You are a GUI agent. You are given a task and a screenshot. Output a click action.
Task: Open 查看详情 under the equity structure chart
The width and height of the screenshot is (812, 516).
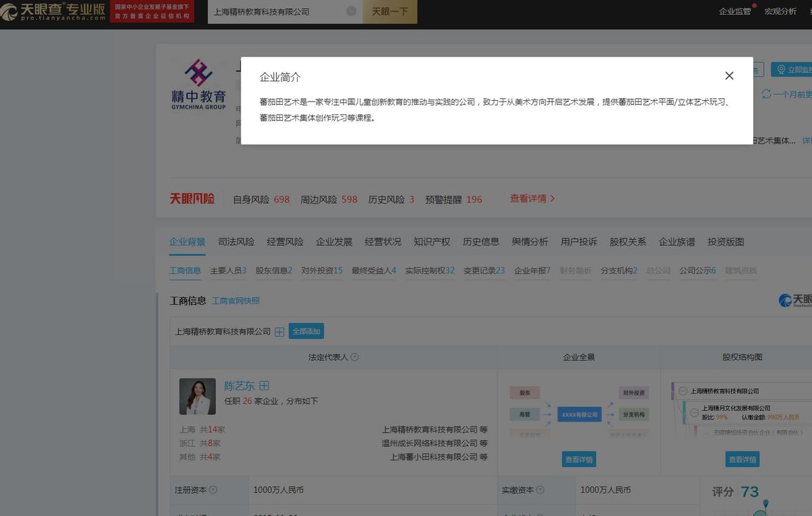tap(742, 459)
